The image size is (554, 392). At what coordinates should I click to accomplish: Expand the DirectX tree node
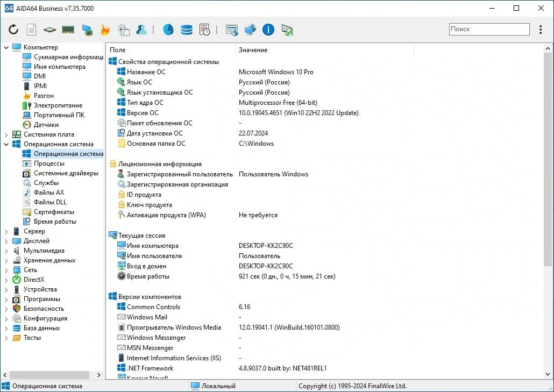6,280
